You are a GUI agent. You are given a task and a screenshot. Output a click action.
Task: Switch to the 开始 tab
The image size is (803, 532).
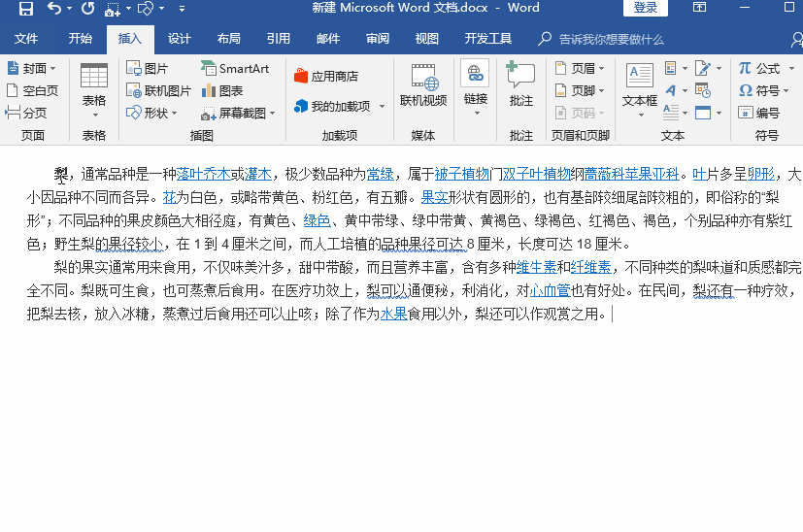pos(81,39)
